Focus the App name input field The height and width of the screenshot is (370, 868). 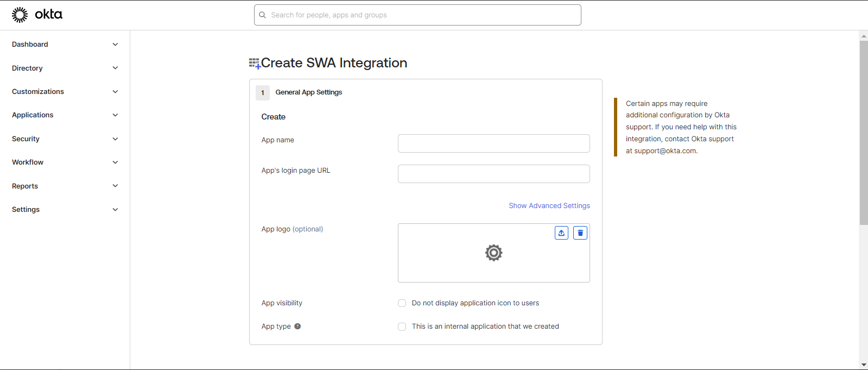click(494, 143)
